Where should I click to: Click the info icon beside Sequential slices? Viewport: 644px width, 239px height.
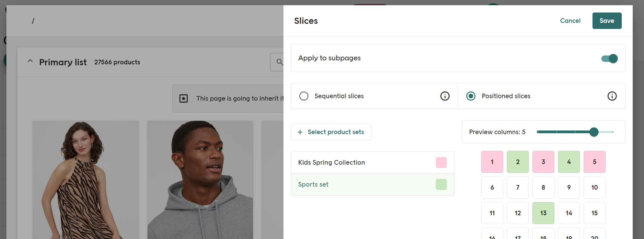point(445,96)
